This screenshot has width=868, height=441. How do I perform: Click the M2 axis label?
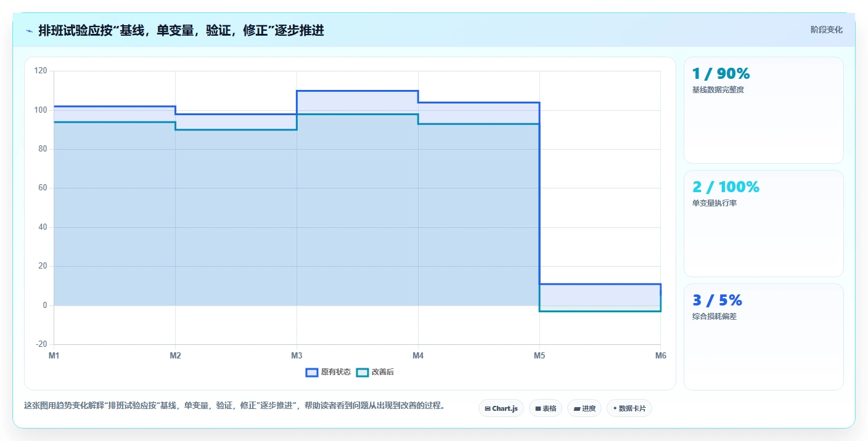point(175,355)
